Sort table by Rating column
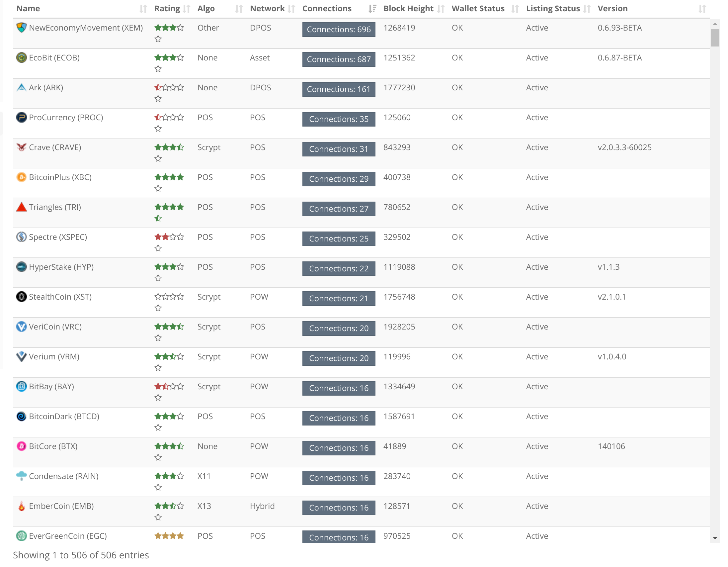Viewport: 728px width, 567px height. coord(172,9)
